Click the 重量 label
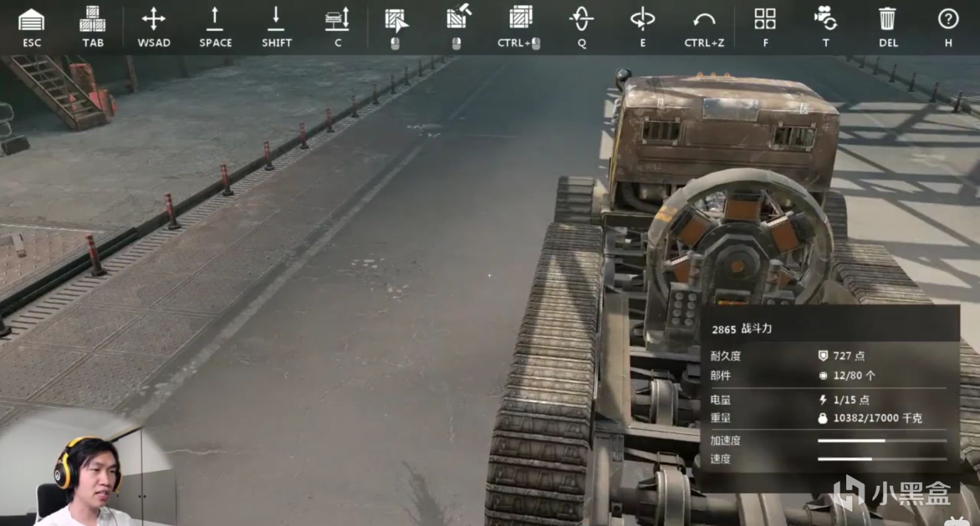 720,418
